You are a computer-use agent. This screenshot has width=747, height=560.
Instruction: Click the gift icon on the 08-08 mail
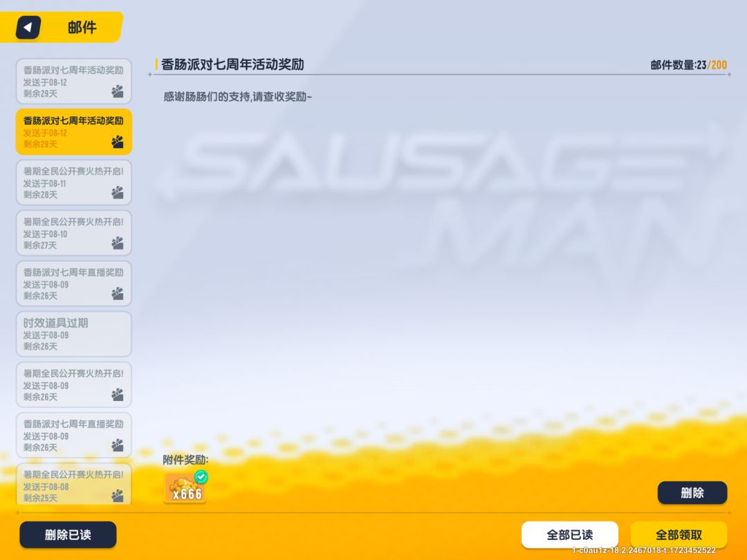click(x=117, y=495)
